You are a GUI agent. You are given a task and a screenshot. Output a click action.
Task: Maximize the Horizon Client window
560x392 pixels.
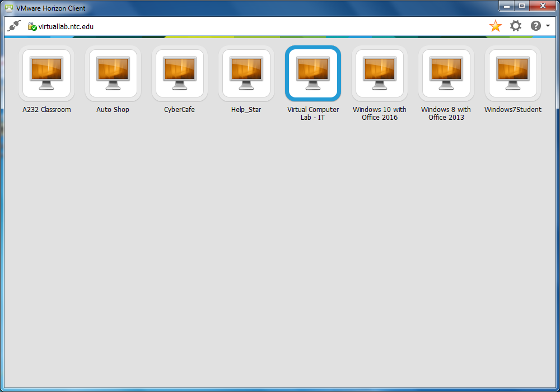(522, 6)
